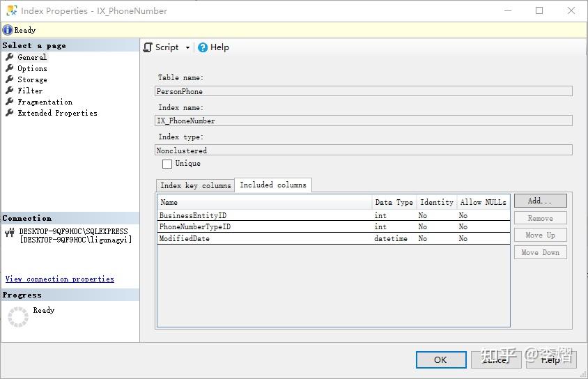
Task: Select the Fragmentation page wrench icon
Action: point(10,102)
